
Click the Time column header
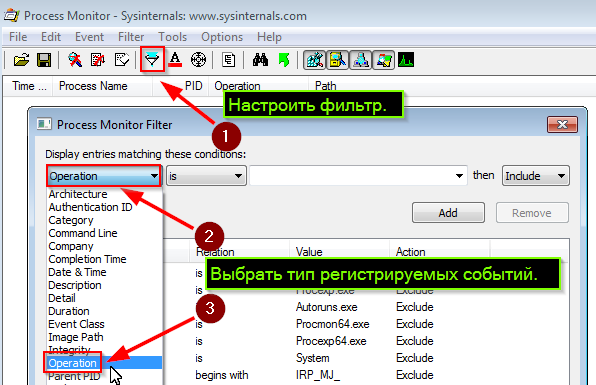[x=29, y=86]
